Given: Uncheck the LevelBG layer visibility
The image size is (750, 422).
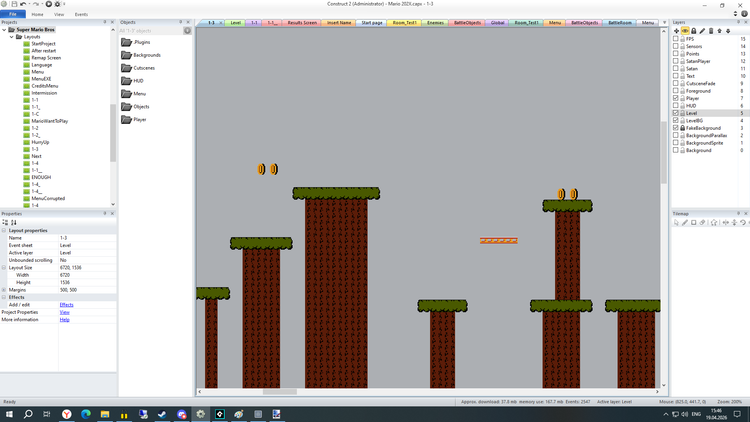Looking at the screenshot, I should [x=676, y=121].
